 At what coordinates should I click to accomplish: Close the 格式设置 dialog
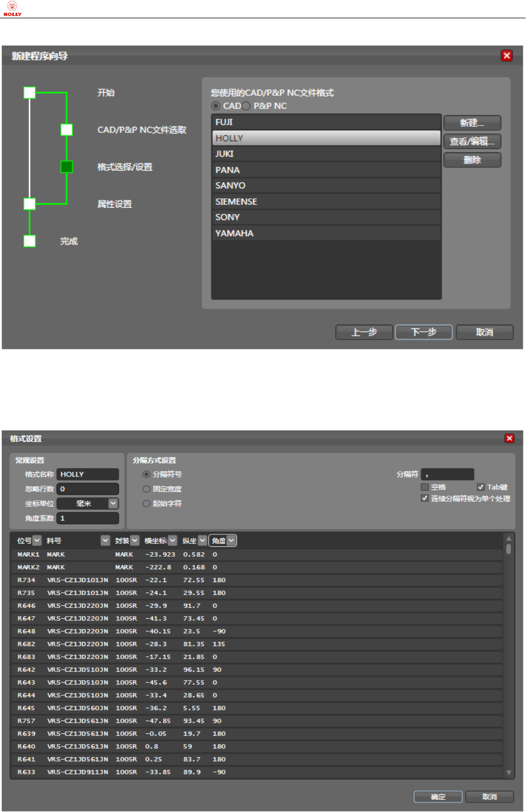[510, 438]
